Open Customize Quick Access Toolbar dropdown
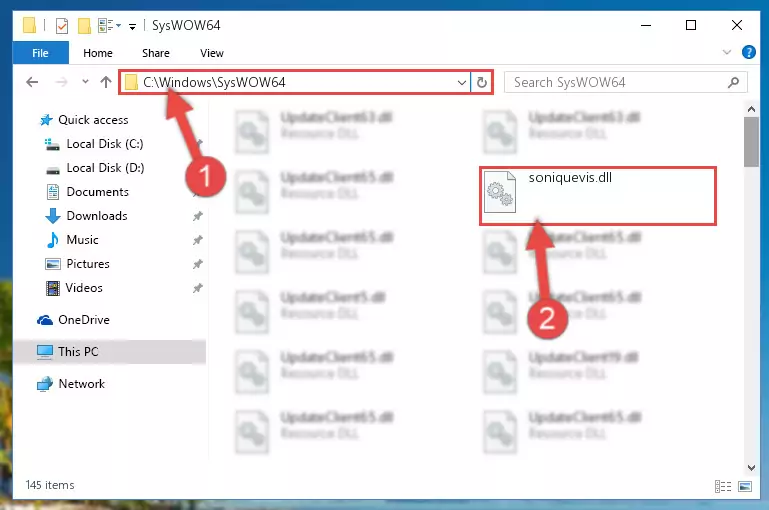This screenshot has width=769, height=510. click(132, 26)
